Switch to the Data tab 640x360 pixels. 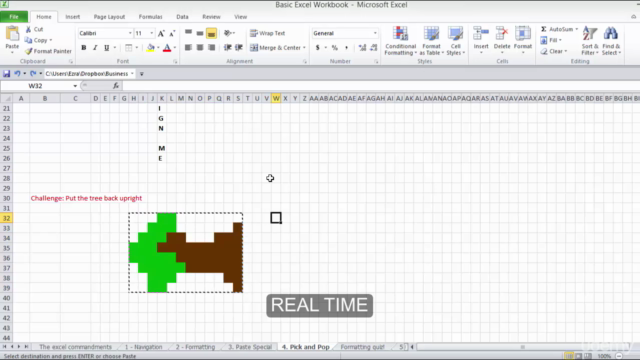[x=182, y=17]
